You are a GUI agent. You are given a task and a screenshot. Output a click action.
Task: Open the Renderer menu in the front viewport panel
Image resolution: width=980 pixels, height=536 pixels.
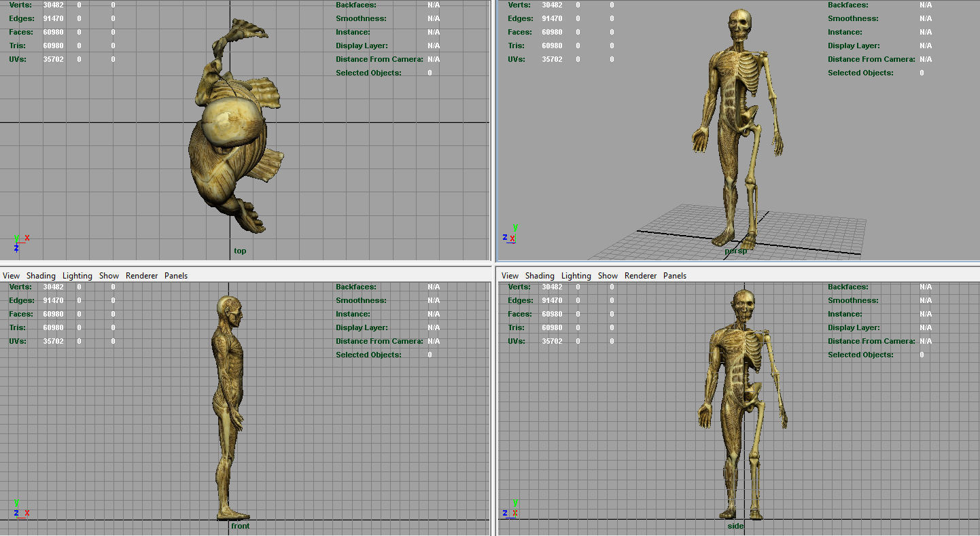(141, 276)
